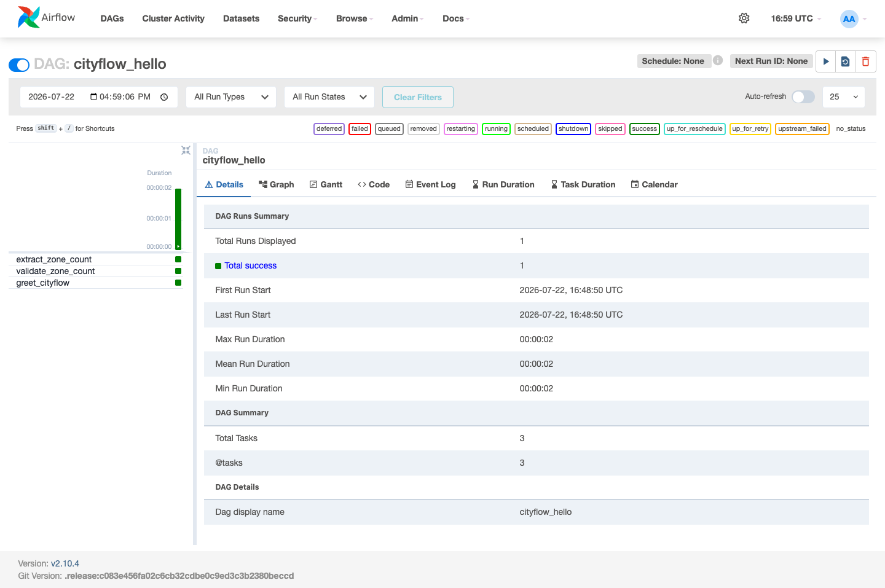Select the extract_zone_count task row

pyautogui.click(x=95, y=259)
